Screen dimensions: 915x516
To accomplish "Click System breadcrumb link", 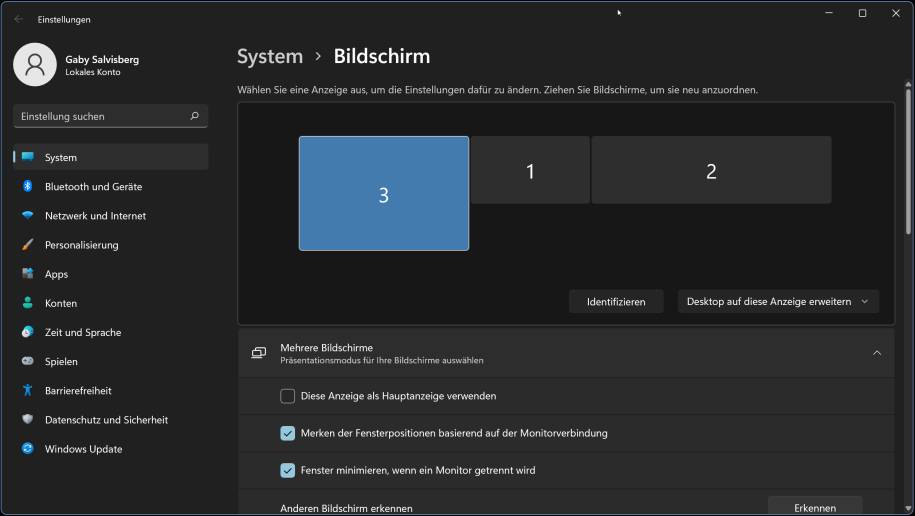I will [270, 57].
